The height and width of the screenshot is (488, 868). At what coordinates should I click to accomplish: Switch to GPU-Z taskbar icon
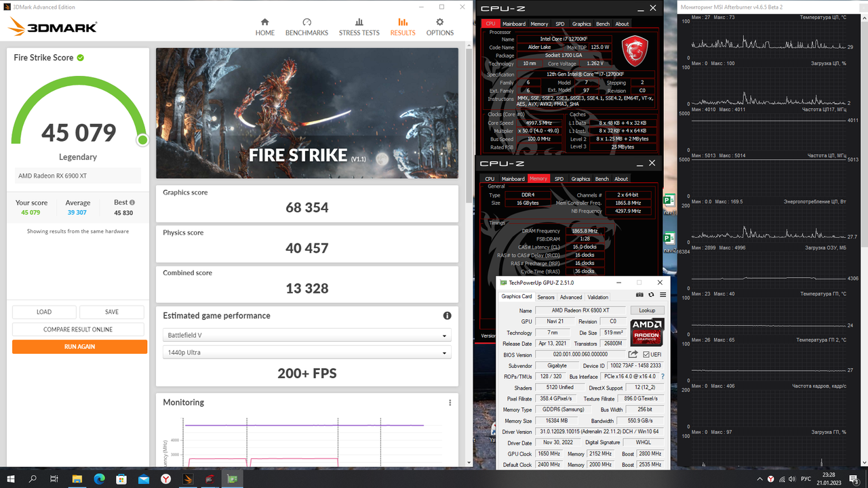tap(233, 479)
